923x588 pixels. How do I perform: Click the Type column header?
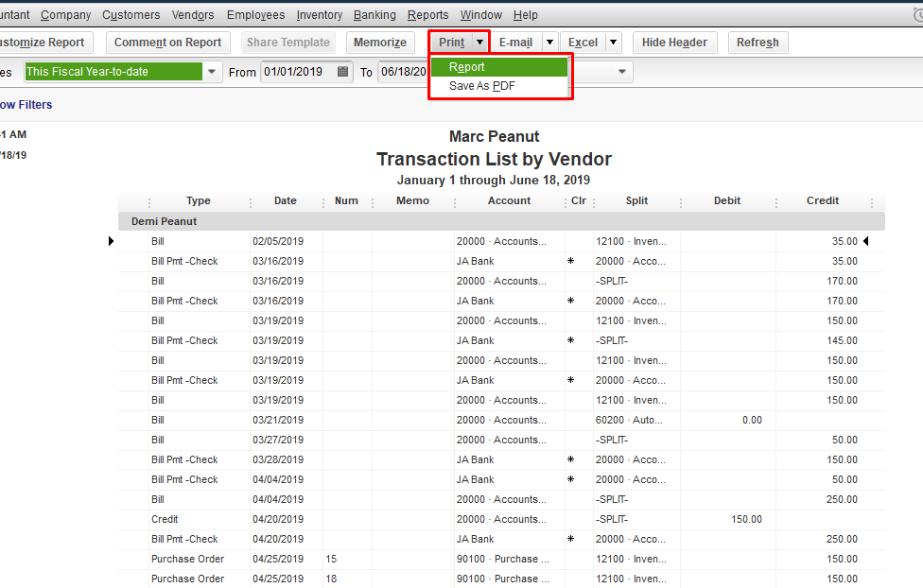199,200
